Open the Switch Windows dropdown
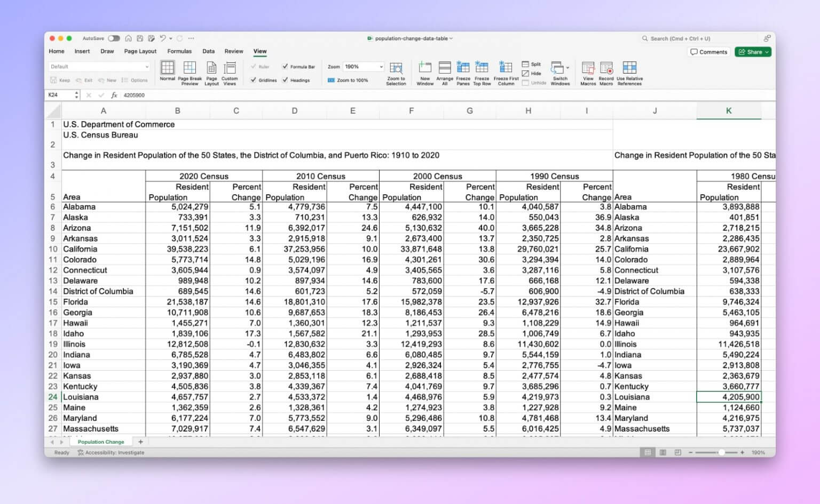The height and width of the screenshot is (504, 820). tap(560, 73)
